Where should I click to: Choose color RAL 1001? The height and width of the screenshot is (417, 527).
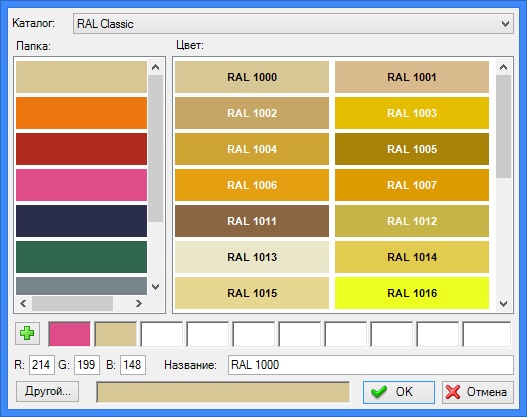pos(412,77)
